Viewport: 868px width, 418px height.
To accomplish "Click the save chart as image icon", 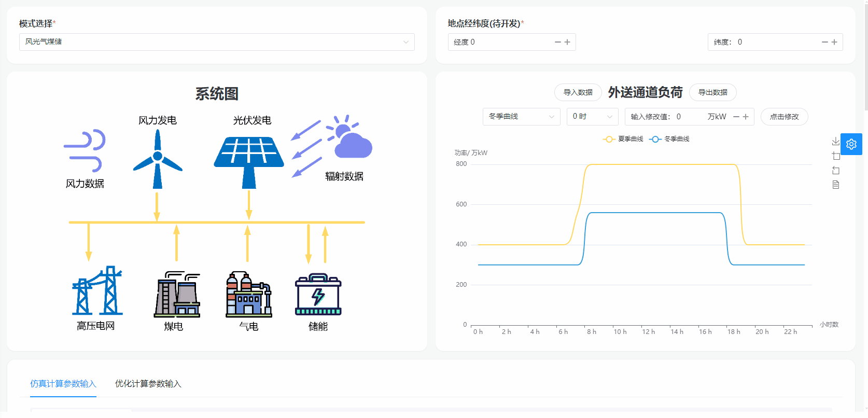I will (835, 141).
